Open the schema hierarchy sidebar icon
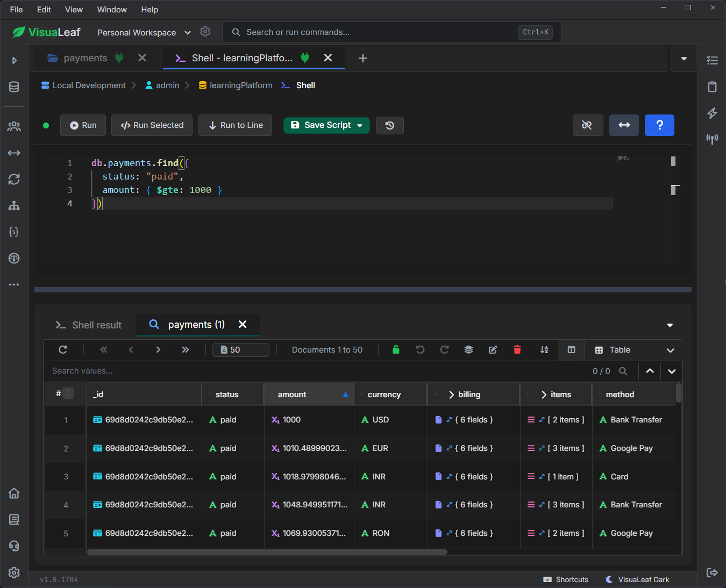 click(x=14, y=205)
